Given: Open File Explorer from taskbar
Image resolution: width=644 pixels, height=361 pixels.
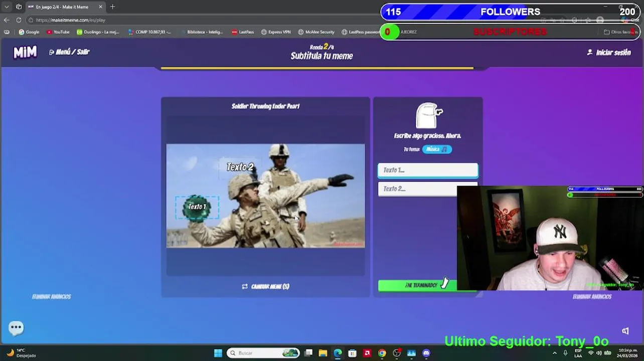Looking at the screenshot, I should tap(323, 353).
